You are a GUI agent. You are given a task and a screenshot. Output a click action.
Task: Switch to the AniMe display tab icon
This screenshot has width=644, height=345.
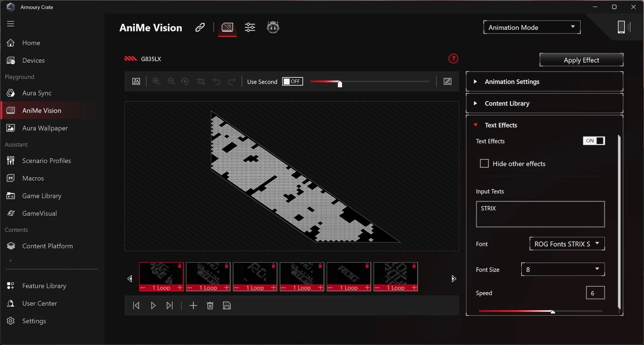click(x=227, y=27)
